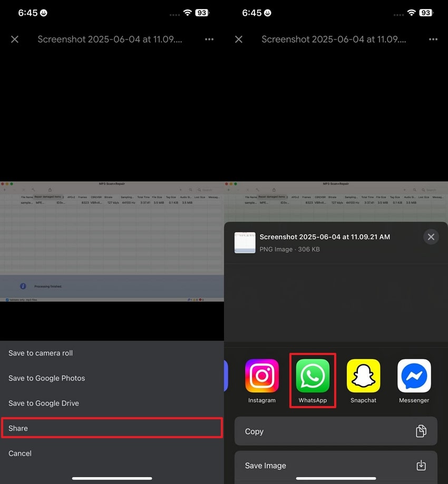
Task: Share the image via WhatsApp icon
Action: tap(313, 376)
